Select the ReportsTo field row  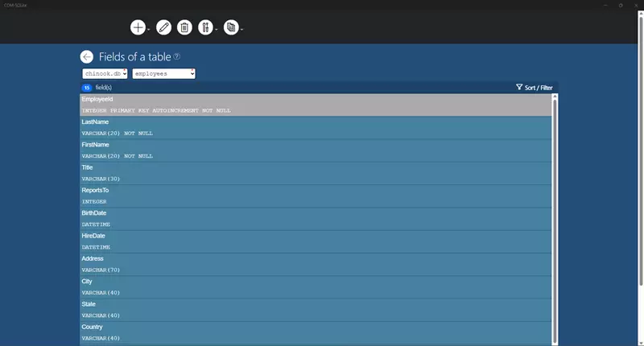click(x=316, y=196)
